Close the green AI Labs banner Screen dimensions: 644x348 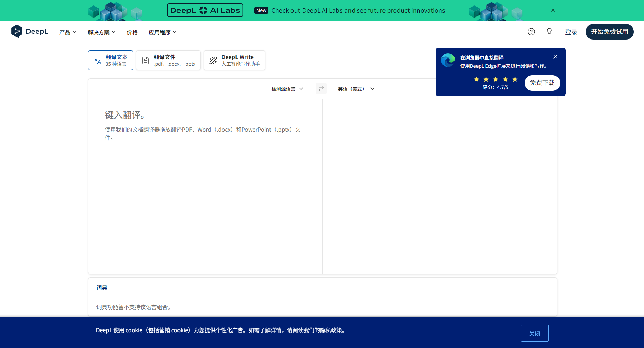(553, 10)
